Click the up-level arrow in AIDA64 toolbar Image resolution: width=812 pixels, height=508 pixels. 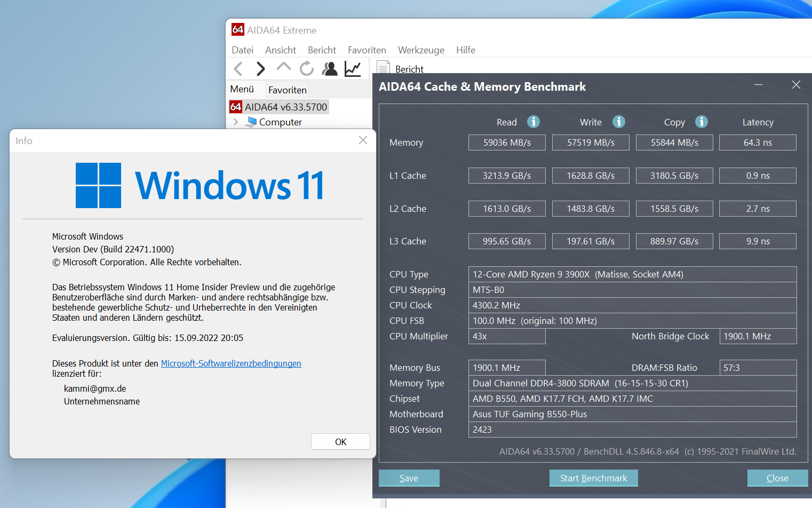click(x=284, y=67)
